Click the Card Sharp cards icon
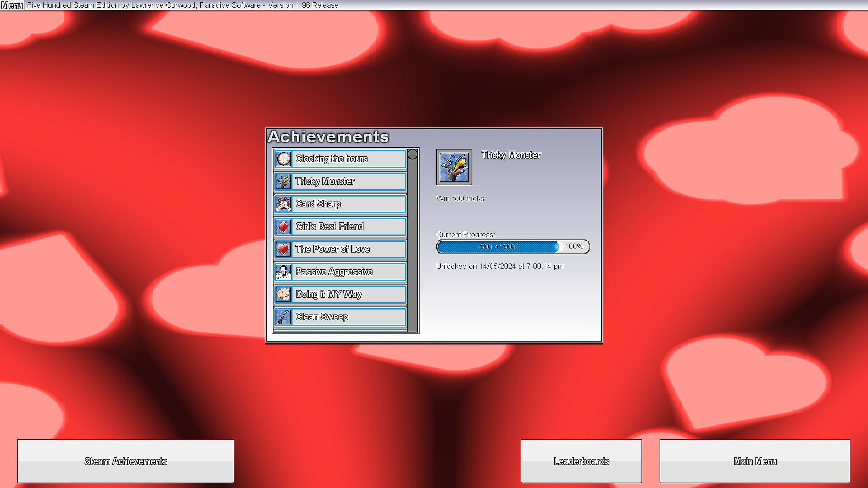 point(283,204)
